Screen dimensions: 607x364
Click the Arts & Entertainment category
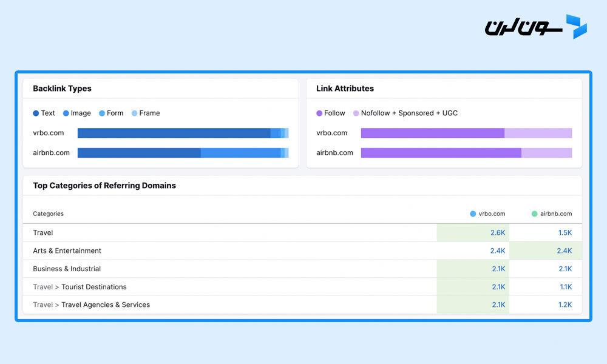[67, 251]
